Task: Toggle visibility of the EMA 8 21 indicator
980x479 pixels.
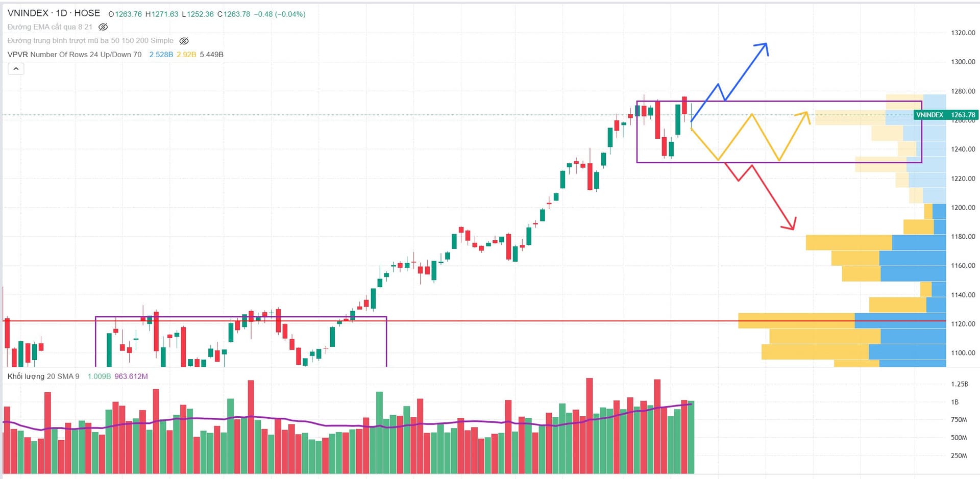Action: tap(103, 27)
